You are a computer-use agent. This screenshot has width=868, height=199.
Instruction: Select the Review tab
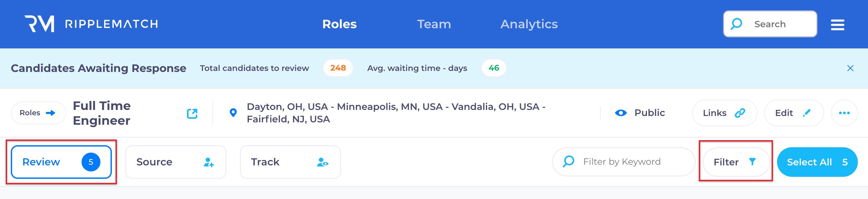pyautogui.click(x=61, y=162)
